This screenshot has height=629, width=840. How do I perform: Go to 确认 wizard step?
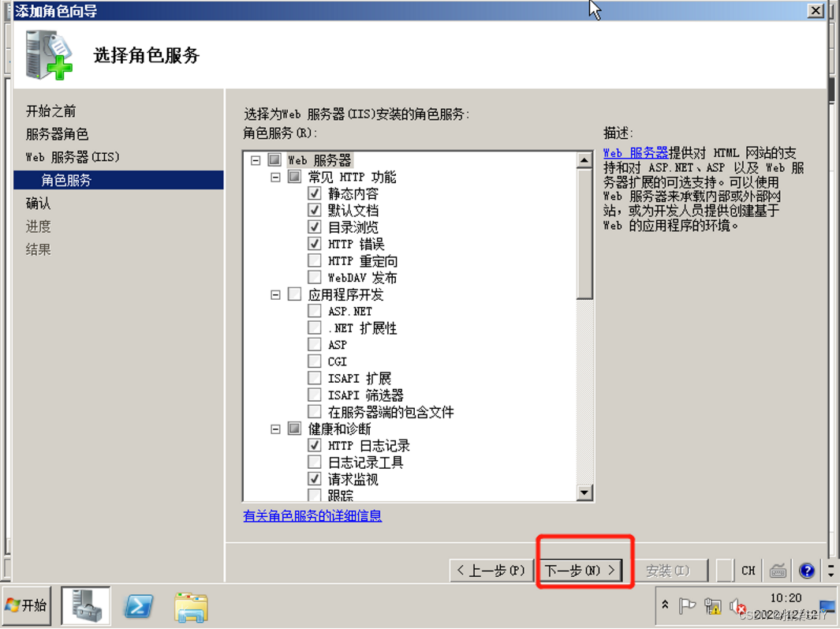click(x=38, y=204)
